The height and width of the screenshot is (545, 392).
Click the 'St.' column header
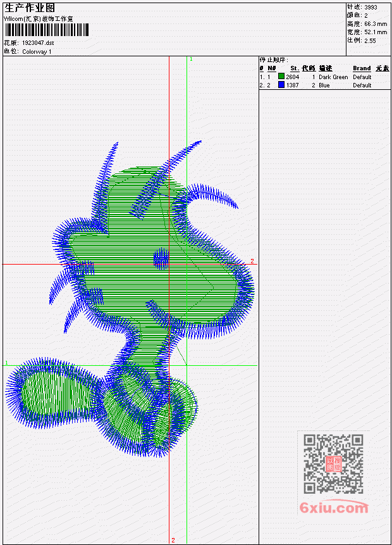point(295,68)
